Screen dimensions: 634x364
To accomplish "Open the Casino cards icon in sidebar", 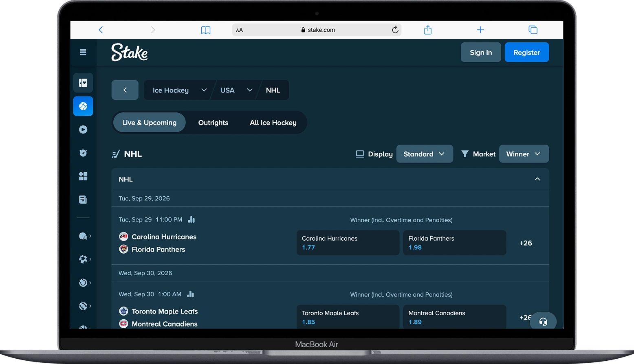I will pos(83,83).
